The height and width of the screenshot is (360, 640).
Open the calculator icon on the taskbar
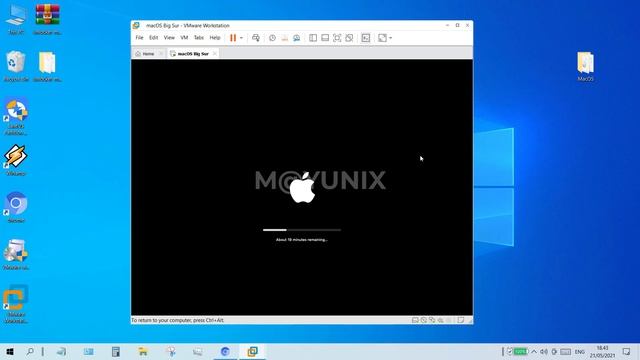tap(116, 351)
